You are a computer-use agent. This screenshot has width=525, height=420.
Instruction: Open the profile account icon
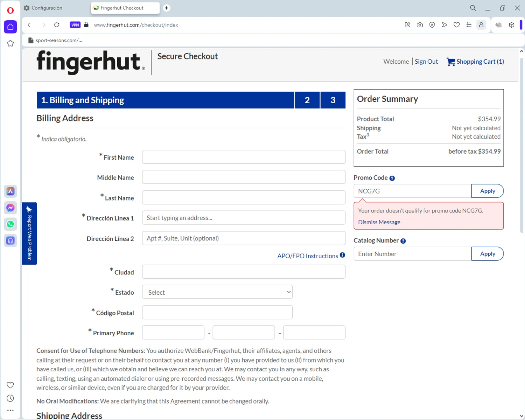pos(481,25)
